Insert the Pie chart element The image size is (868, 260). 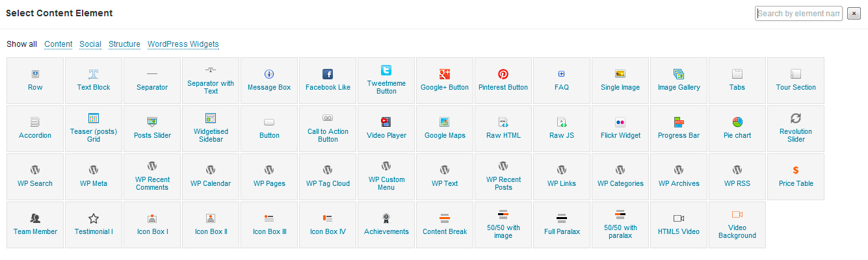[737, 129]
